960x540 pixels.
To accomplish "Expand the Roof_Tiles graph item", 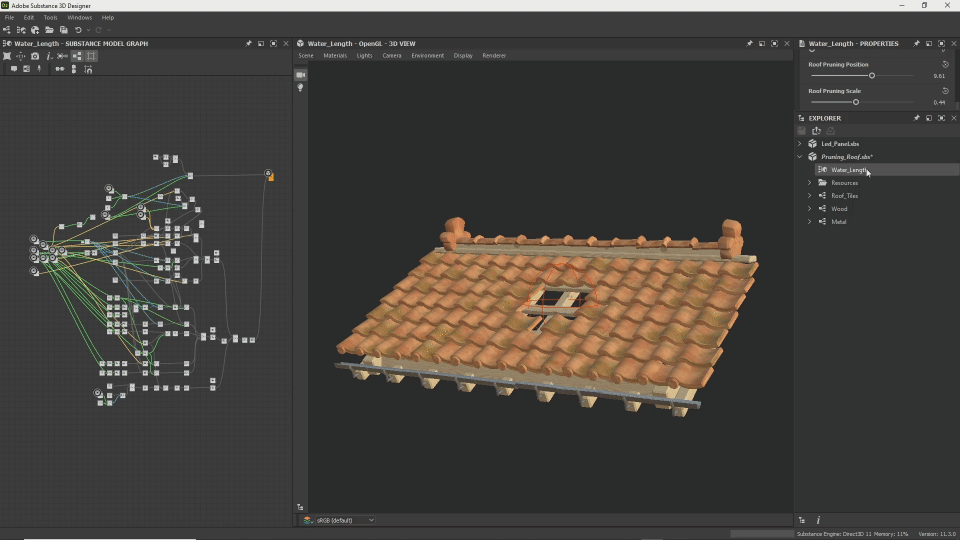I will [809, 196].
